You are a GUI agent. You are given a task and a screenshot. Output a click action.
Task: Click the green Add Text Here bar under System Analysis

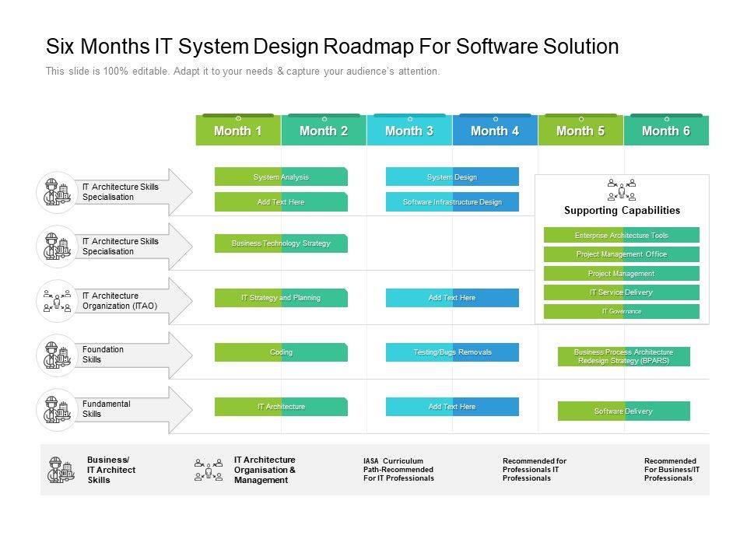click(x=281, y=202)
